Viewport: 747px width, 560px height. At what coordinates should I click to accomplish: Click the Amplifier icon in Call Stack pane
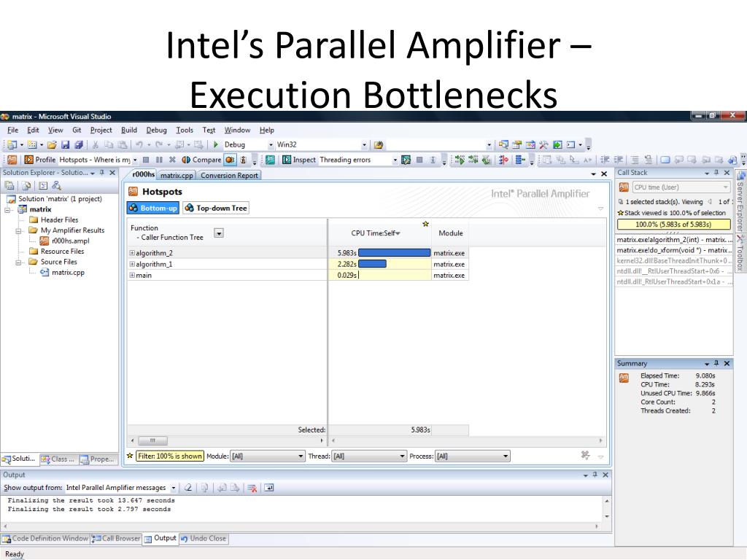624,187
